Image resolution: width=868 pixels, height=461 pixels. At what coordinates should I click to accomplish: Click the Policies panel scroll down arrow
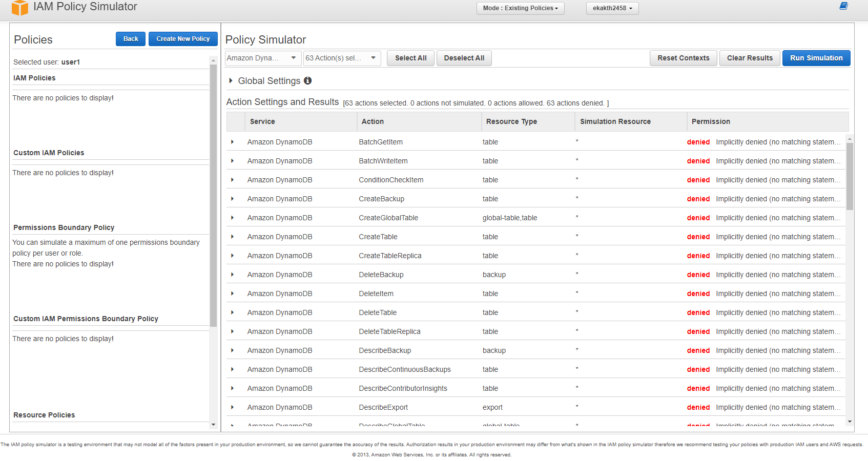point(213,425)
